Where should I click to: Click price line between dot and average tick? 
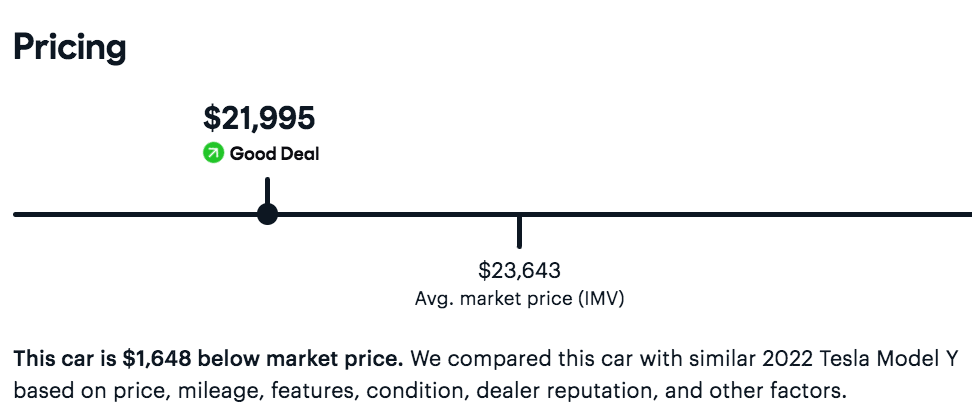[x=393, y=214]
